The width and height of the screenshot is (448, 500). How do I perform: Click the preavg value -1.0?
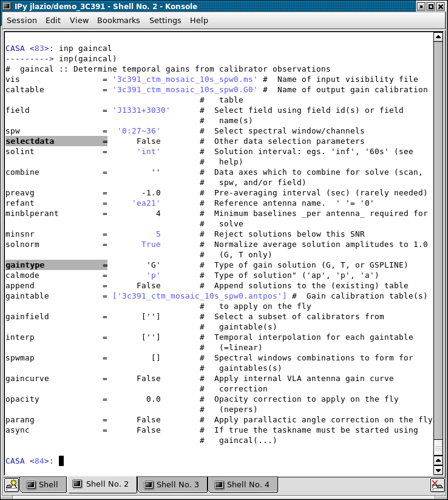151,193
